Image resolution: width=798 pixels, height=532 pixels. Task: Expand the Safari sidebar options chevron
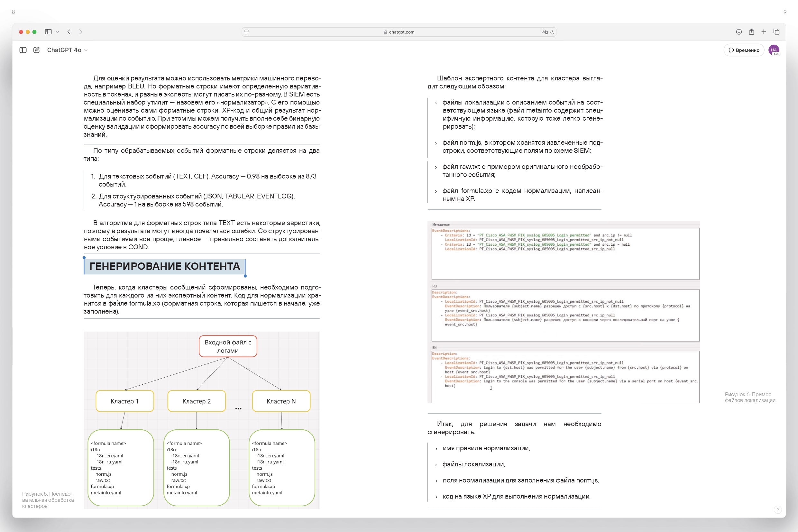(58, 32)
